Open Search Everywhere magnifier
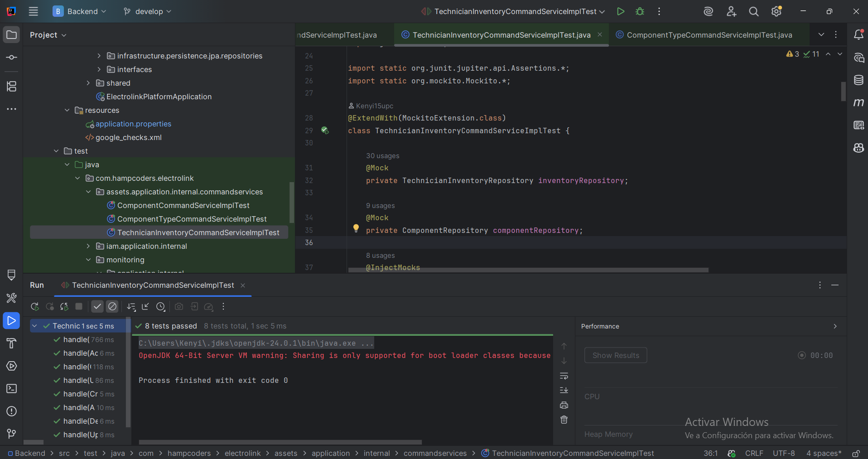The width and height of the screenshot is (868, 459). tap(754, 11)
